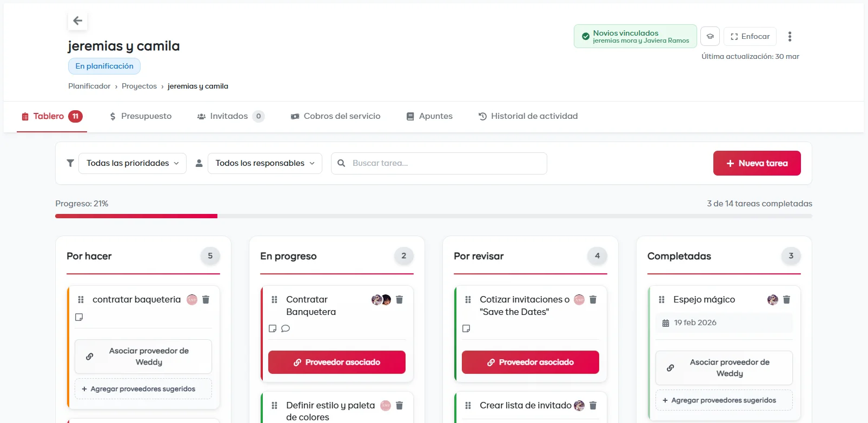The image size is (868, 423).
Task: Delete the Espejo mágico task
Action: [786, 300]
